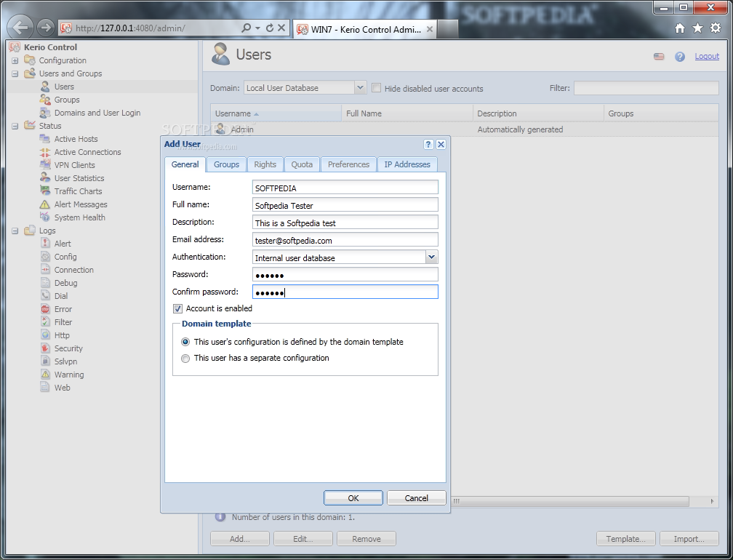
Task: Click the Sslvpn log icon
Action: click(45, 361)
